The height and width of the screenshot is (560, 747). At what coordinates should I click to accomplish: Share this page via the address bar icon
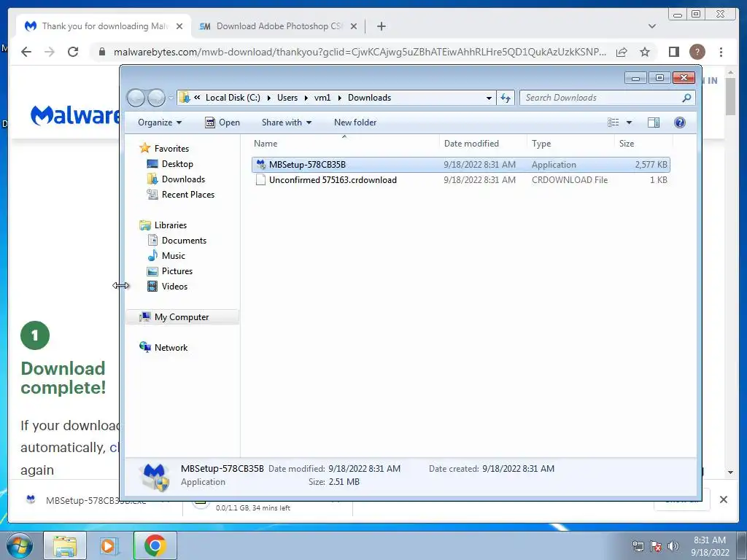(x=622, y=52)
